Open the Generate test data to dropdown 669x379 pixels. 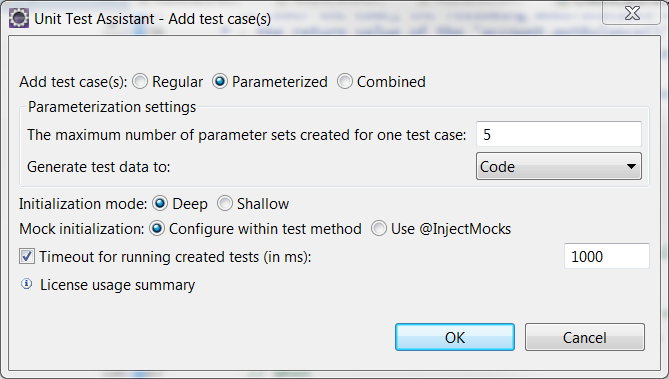coord(558,166)
